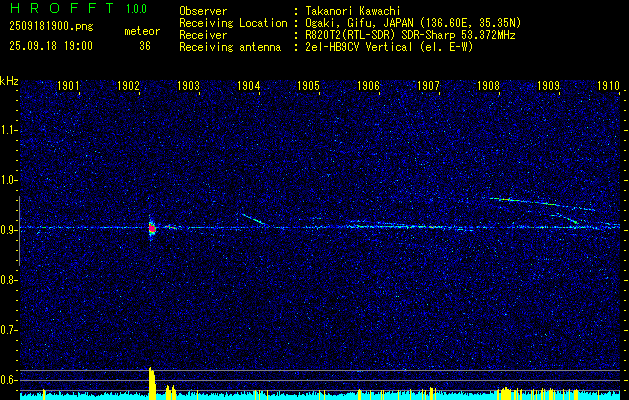
Task: Click the 1.1 kHz axis label
Action: pos(7,130)
